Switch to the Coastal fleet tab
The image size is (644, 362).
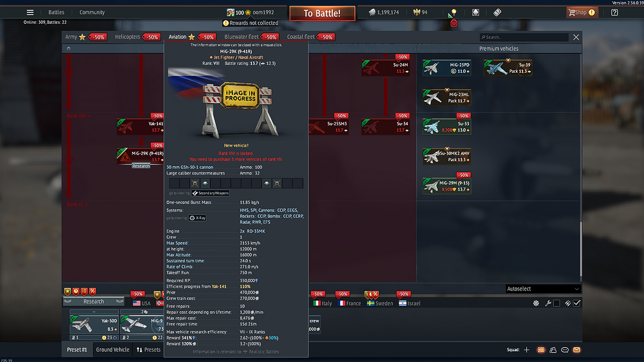coord(301,37)
